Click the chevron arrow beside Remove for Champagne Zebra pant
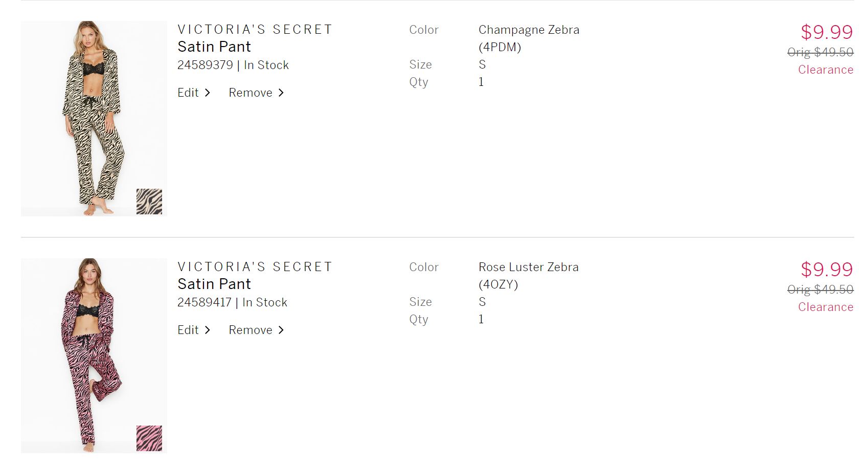The image size is (868, 467). pyautogui.click(x=281, y=93)
